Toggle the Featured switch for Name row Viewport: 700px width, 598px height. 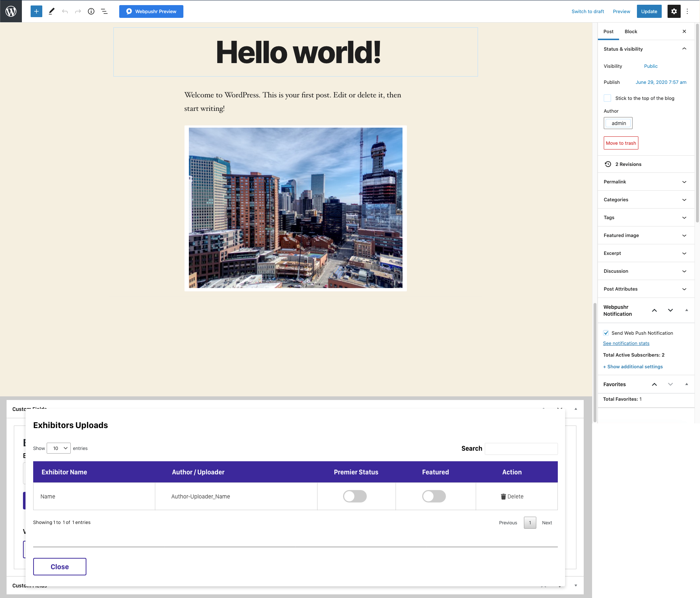point(434,496)
